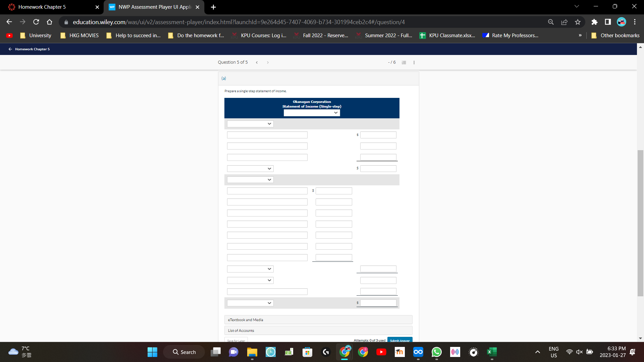Click the Submit Answer button

(399, 340)
